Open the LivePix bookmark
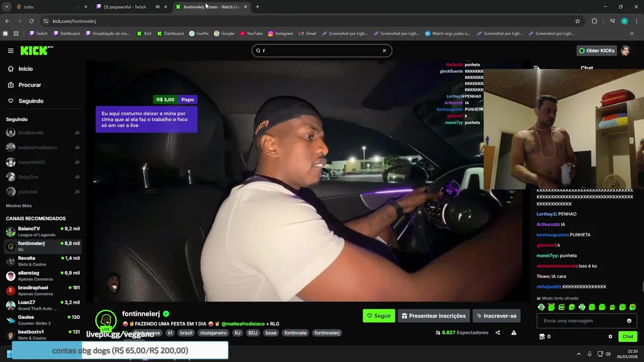Screen dimensions: 644x362 (x=199, y=34)
